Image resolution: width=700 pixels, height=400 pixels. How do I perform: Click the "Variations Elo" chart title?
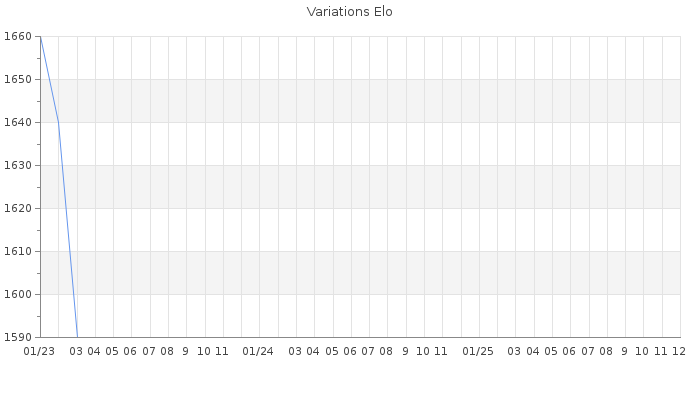tap(349, 12)
